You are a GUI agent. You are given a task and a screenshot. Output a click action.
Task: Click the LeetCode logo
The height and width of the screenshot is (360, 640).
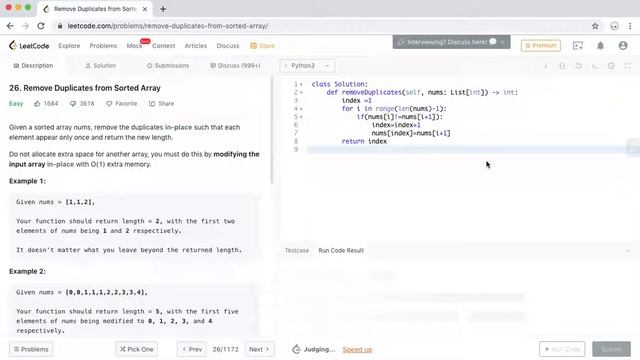click(x=29, y=46)
